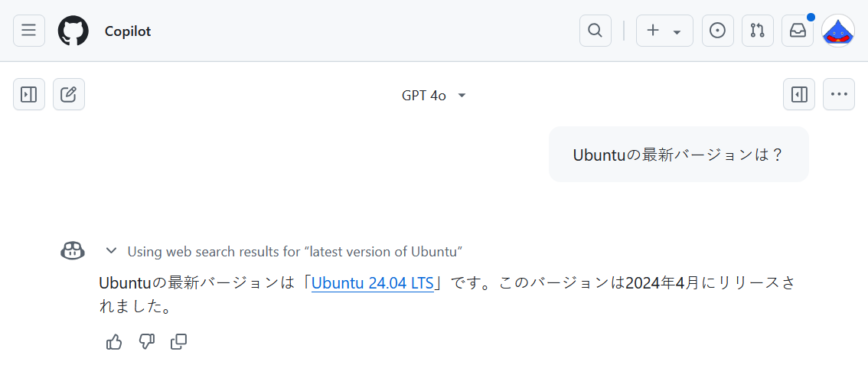The width and height of the screenshot is (868, 375).
Task: Toggle the right side panel
Action: [799, 94]
